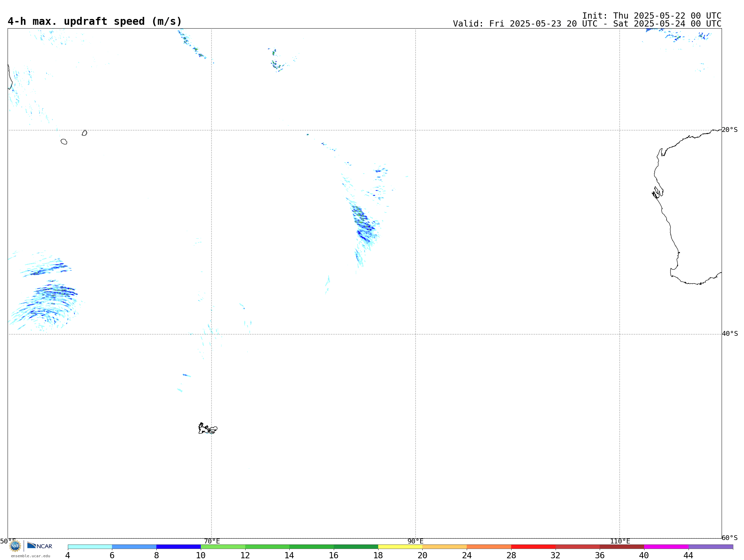744x560 pixels.
Task: Pick the green 12–14 colorbar swatch
Action: 267,547
